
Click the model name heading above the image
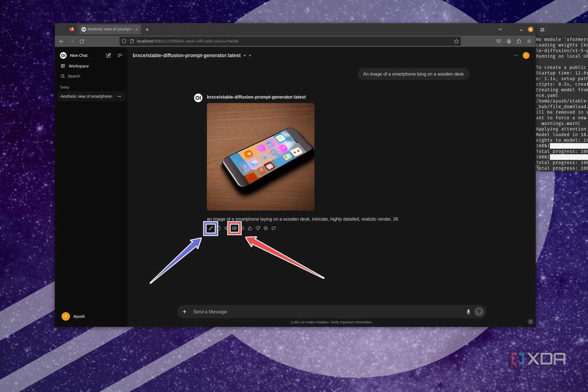[x=256, y=97]
